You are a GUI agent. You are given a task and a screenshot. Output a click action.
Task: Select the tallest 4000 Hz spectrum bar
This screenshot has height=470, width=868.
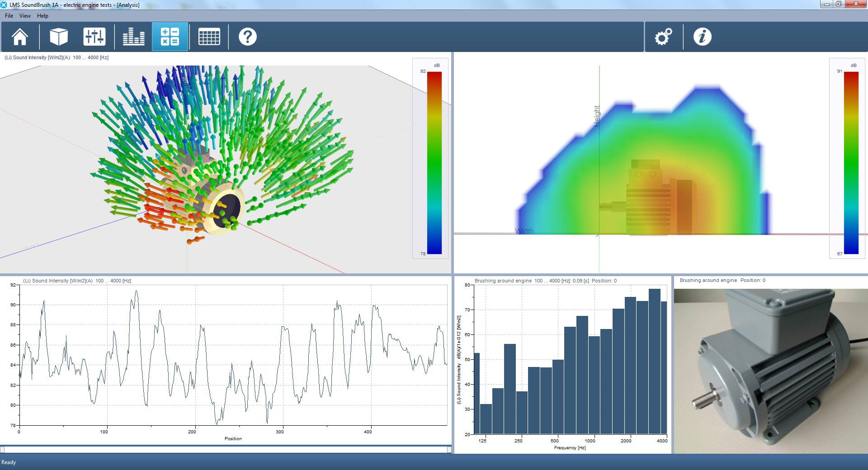click(655, 361)
